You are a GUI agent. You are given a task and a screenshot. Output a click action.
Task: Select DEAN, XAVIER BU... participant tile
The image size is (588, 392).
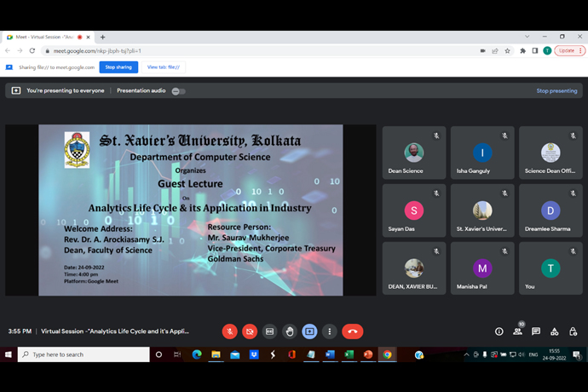[414, 268]
